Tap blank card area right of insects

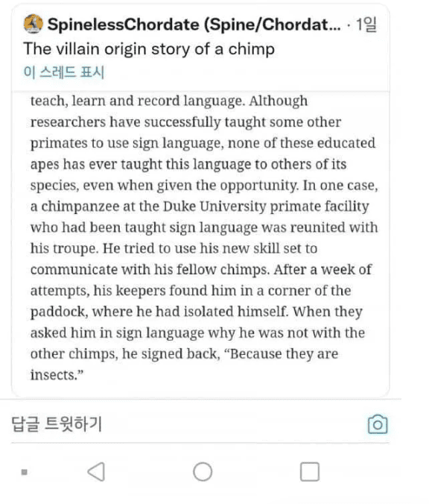235,376
